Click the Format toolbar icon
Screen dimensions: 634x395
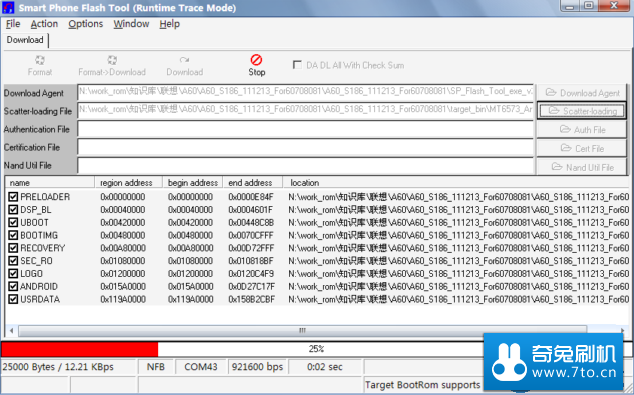[x=40, y=60]
